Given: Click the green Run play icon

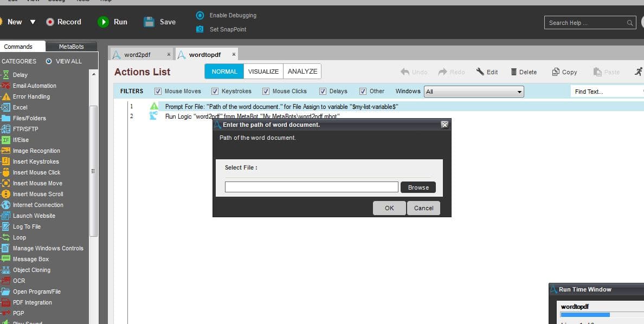Looking at the screenshot, I should pos(103,22).
